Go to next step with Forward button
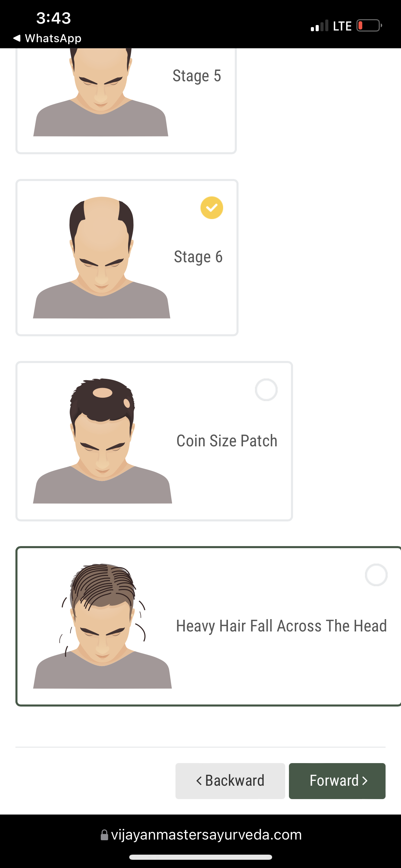The width and height of the screenshot is (401, 868). click(337, 781)
